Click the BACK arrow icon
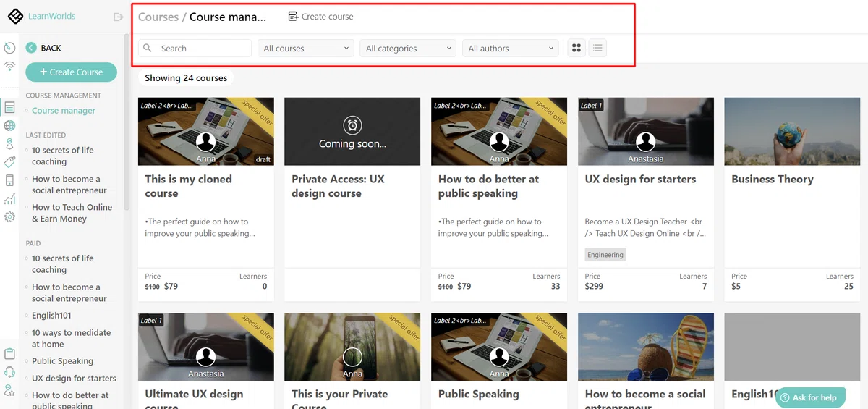The height and width of the screenshot is (409, 868). pos(31,48)
